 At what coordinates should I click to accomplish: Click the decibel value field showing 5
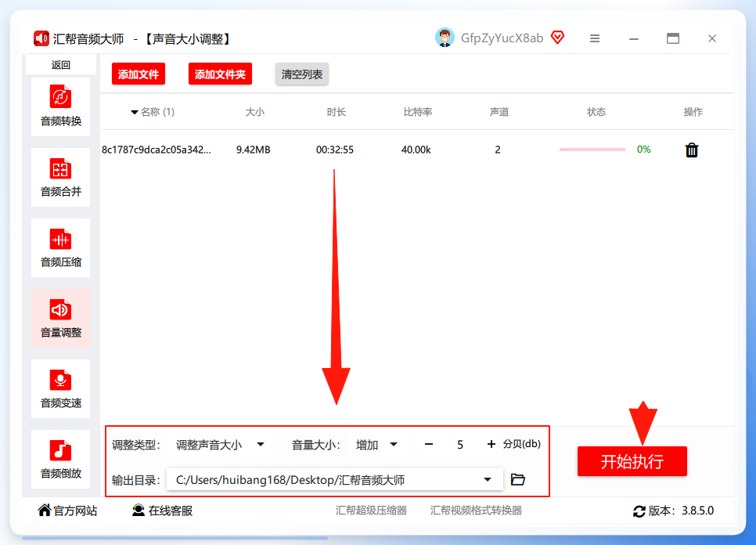click(x=460, y=445)
